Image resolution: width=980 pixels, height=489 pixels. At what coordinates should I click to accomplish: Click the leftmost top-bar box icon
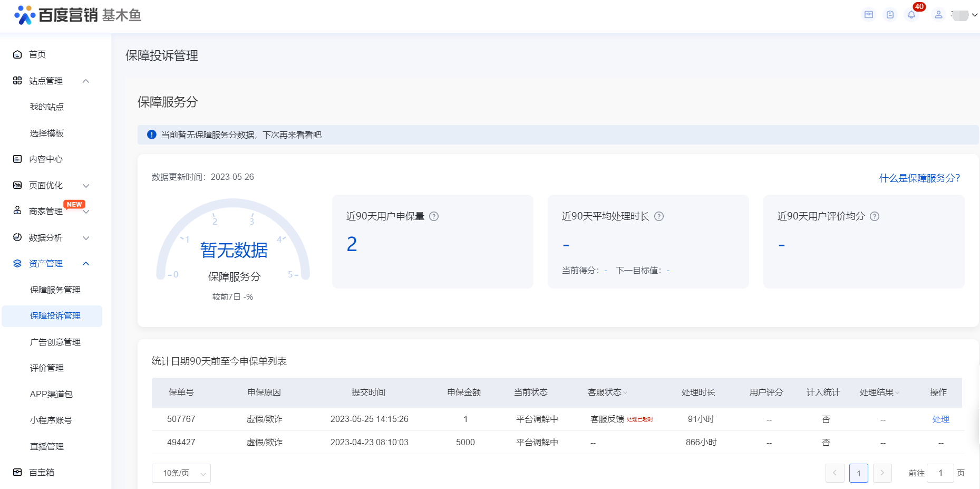click(869, 15)
